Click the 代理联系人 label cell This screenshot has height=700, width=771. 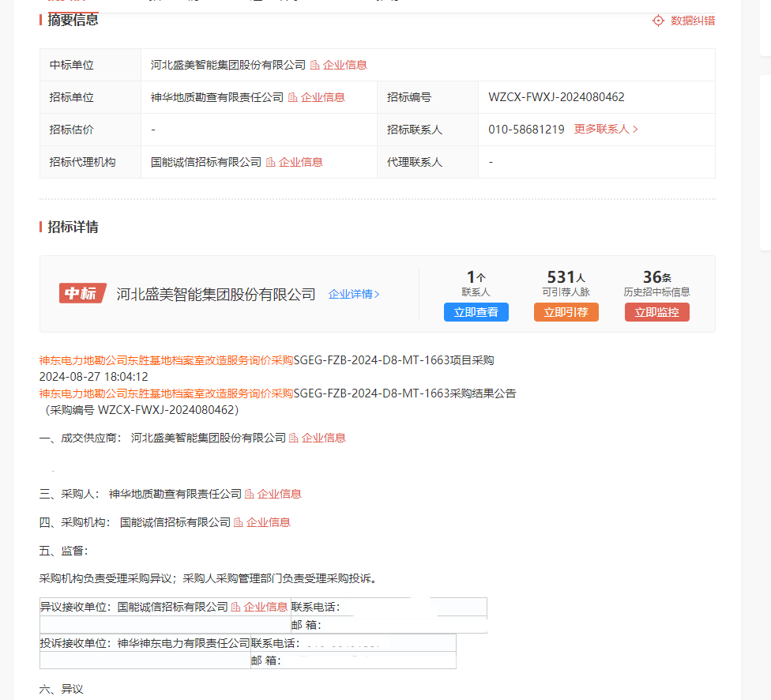coord(428,162)
